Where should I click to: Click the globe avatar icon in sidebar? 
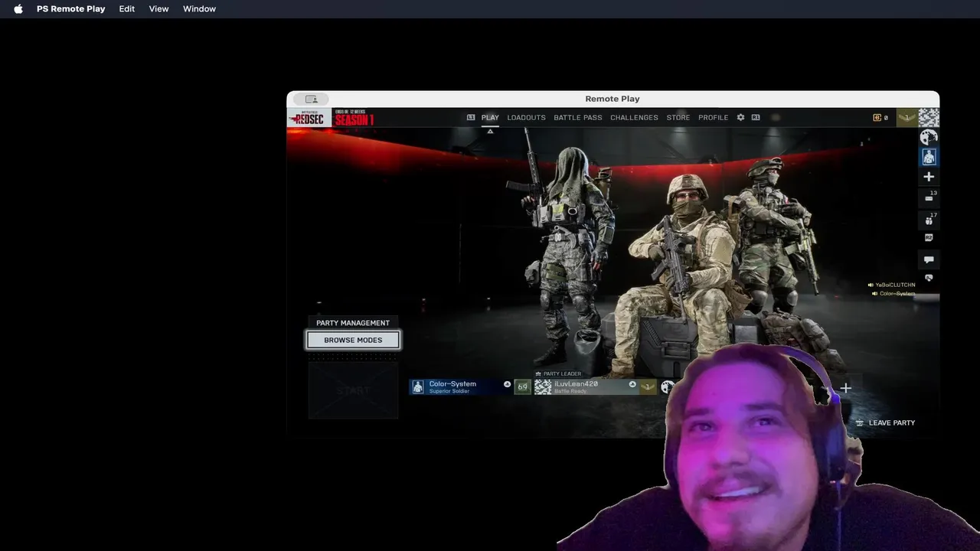[929, 138]
